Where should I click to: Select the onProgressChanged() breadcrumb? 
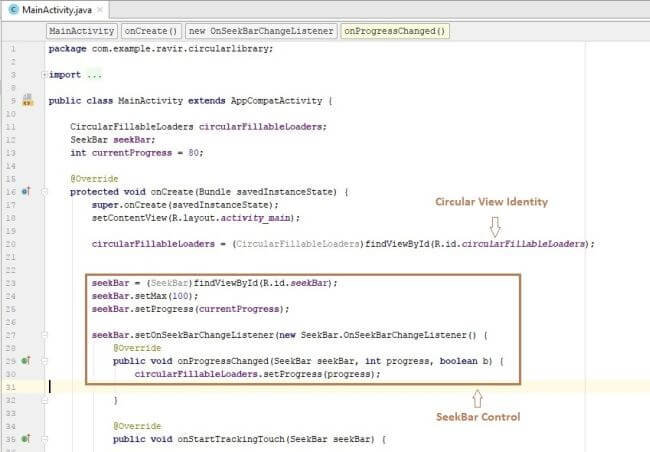pyautogui.click(x=395, y=31)
